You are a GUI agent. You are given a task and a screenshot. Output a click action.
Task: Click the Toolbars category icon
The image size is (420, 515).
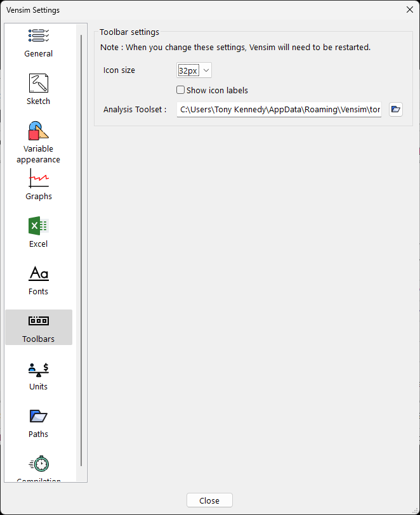click(x=39, y=321)
